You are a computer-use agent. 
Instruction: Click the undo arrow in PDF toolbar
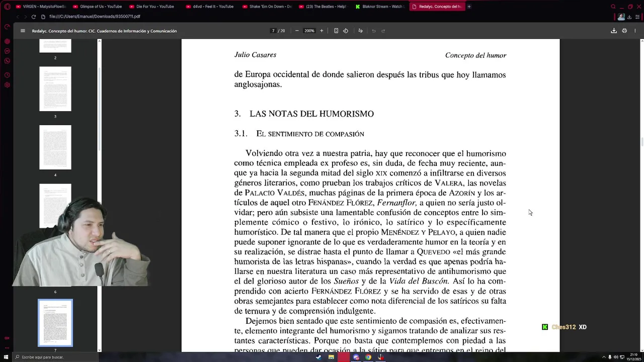click(374, 31)
